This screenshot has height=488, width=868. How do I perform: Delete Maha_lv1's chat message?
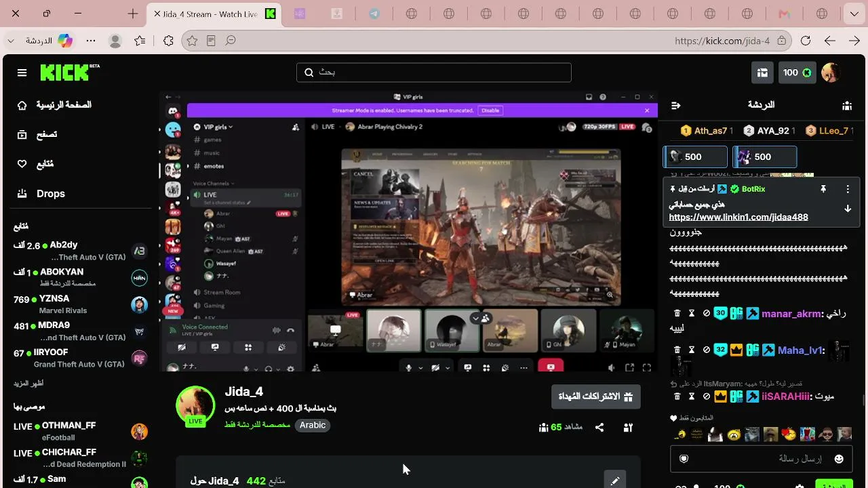677,350
